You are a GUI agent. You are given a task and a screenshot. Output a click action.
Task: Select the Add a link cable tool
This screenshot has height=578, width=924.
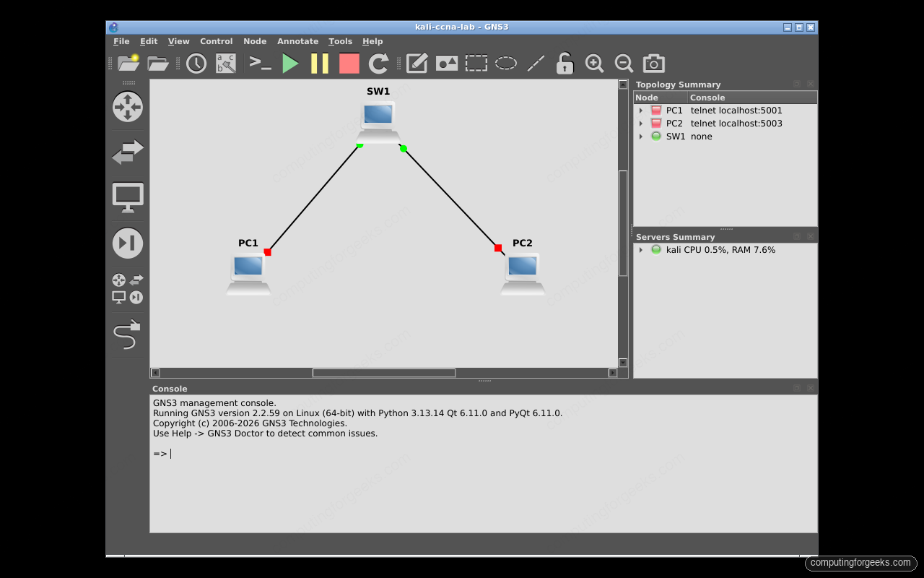point(128,334)
